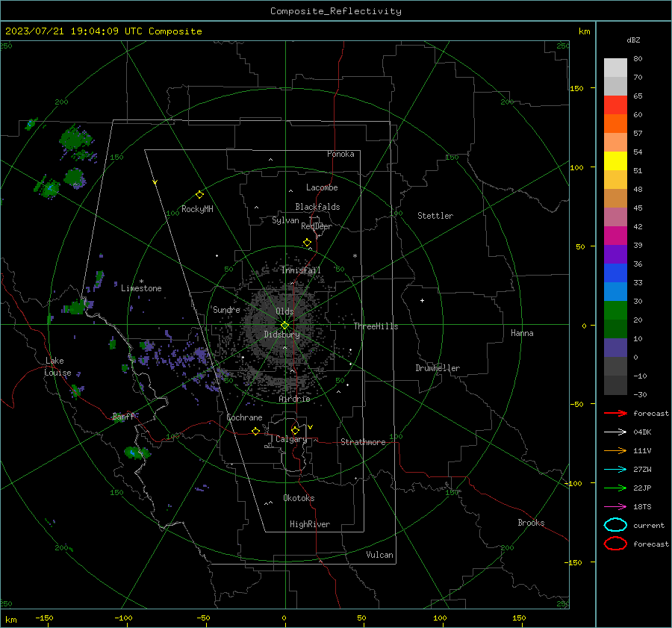The width and height of the screenshot is (672, 628).
Task: Click the cyan current ellipse icon
Action: click(615, 525)
